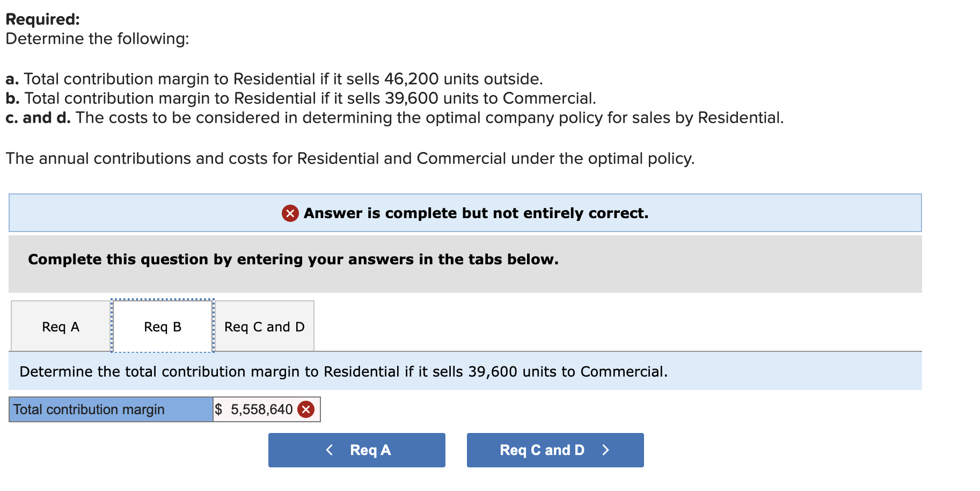The width and height of the screenshot is (980, 491).
Task: Advance to Req C and D using the button
Action: pos(554,450)
